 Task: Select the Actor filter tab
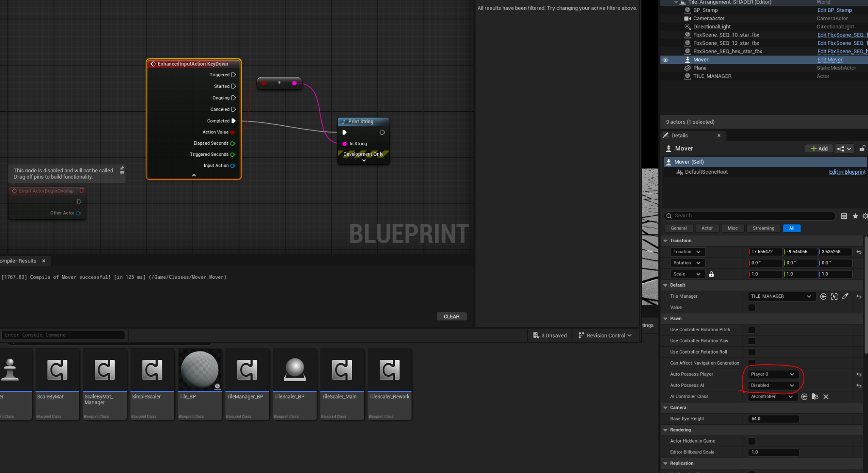[707, 228]
